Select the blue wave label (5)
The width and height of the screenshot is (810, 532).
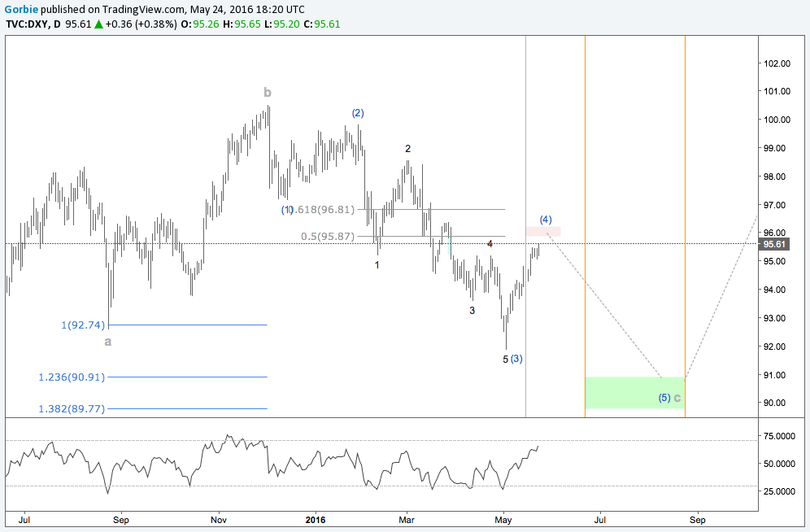coord(664,398)
